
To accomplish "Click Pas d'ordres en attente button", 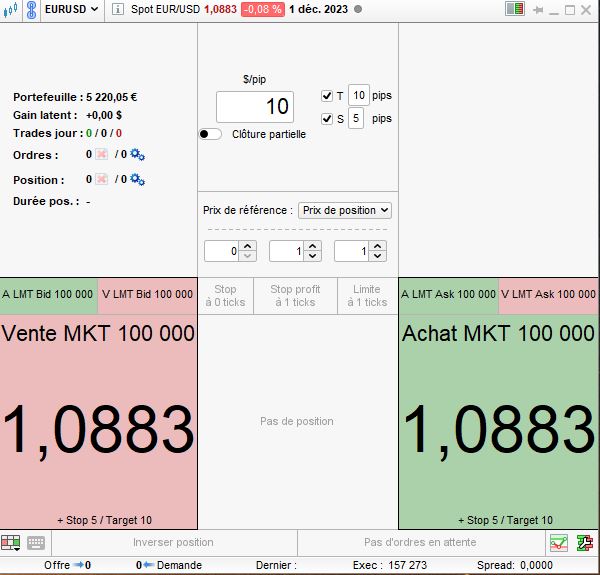I will coord(421,542).
